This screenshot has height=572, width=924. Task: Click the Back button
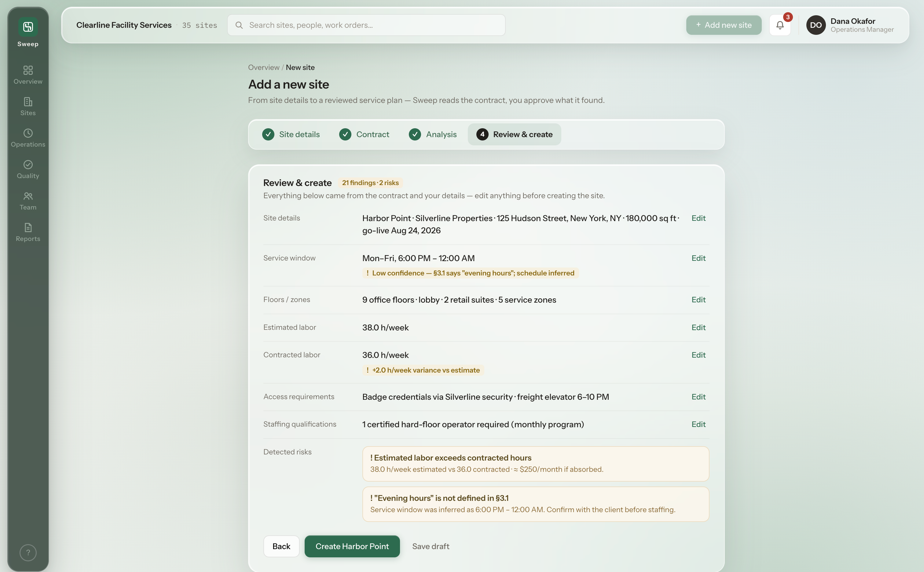(281, 546)
